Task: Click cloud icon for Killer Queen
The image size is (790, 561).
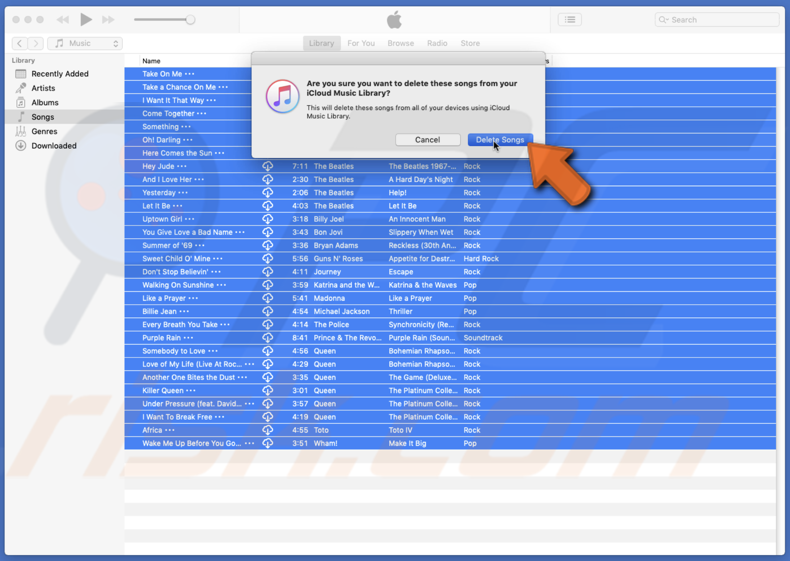Action: pyautogui.click(x=268, y=390)
